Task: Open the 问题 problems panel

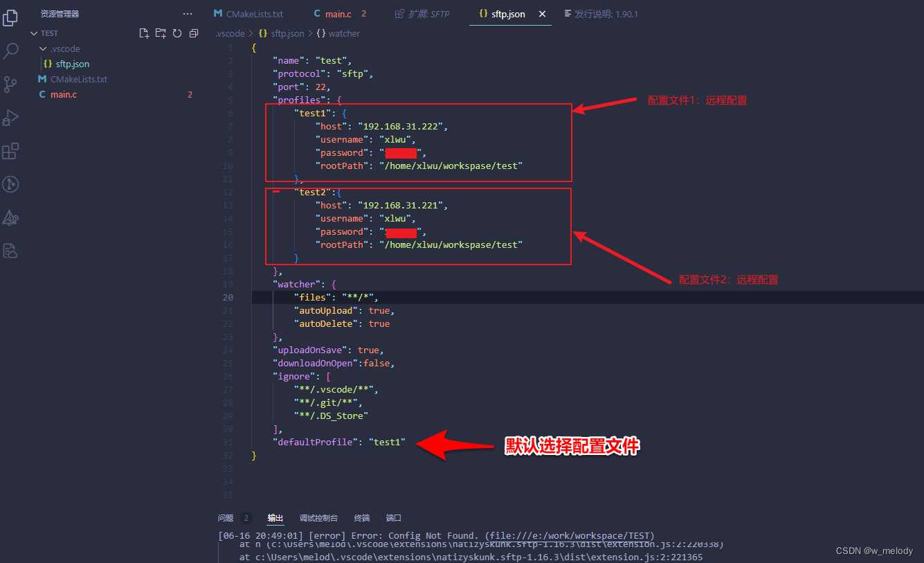Action: point(225,517)
